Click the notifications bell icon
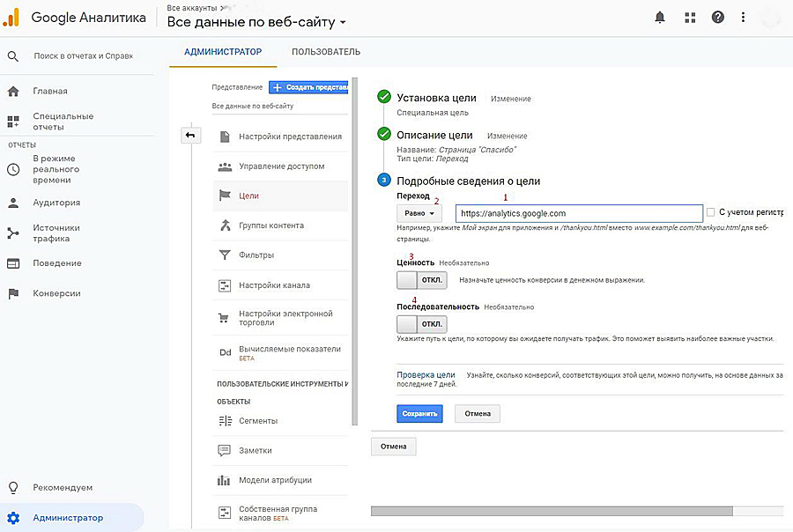The width and height of the screenshot is (793, 532). tap(660, 17)
